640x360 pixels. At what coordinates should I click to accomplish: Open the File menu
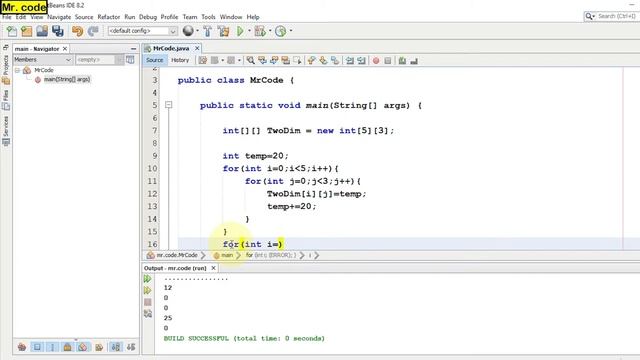pos(7,17)
